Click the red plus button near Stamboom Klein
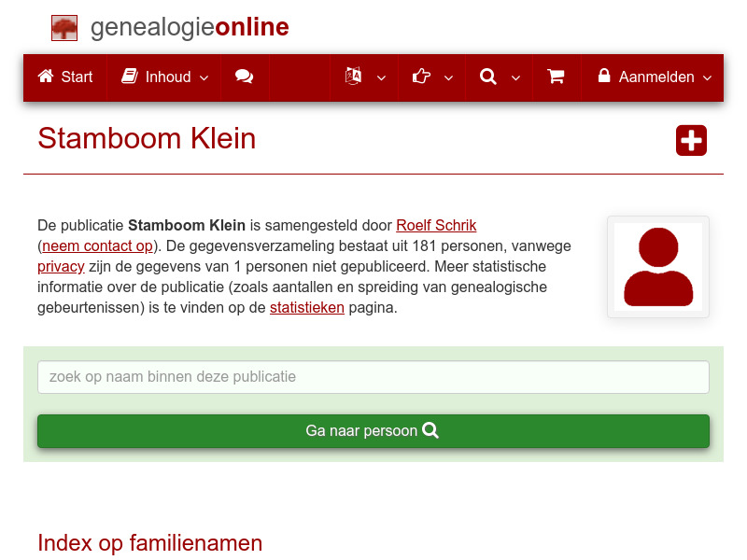This screenshot has width=747, height=560. [x=691, y=140]
